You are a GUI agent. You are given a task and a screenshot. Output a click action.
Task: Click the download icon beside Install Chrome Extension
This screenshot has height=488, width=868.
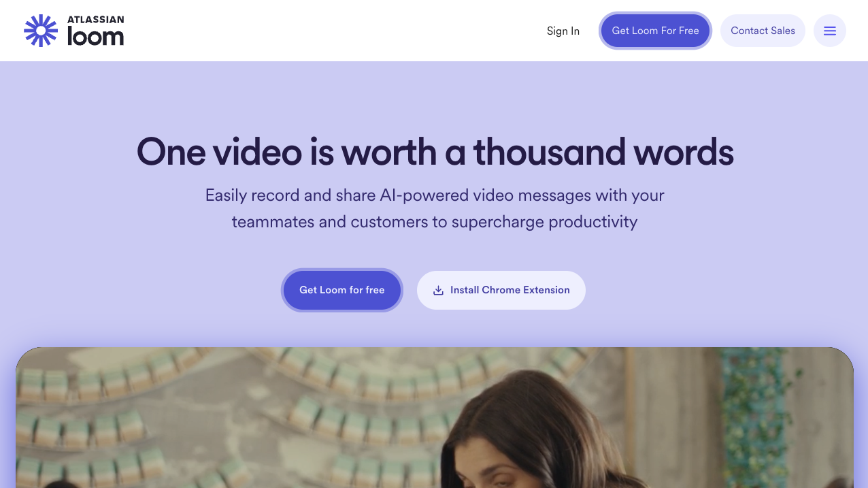click(x=439, y=290)
